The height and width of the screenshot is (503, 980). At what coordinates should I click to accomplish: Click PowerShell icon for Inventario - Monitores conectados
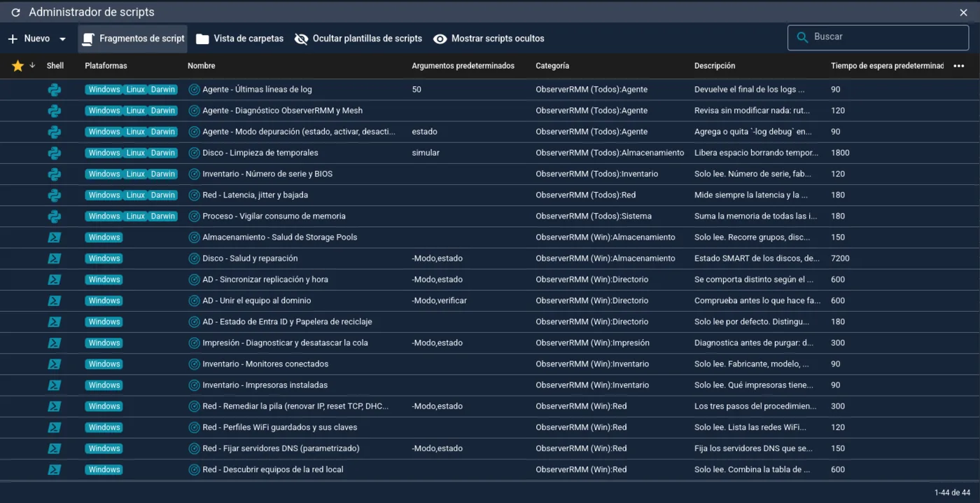pos(55,364)
